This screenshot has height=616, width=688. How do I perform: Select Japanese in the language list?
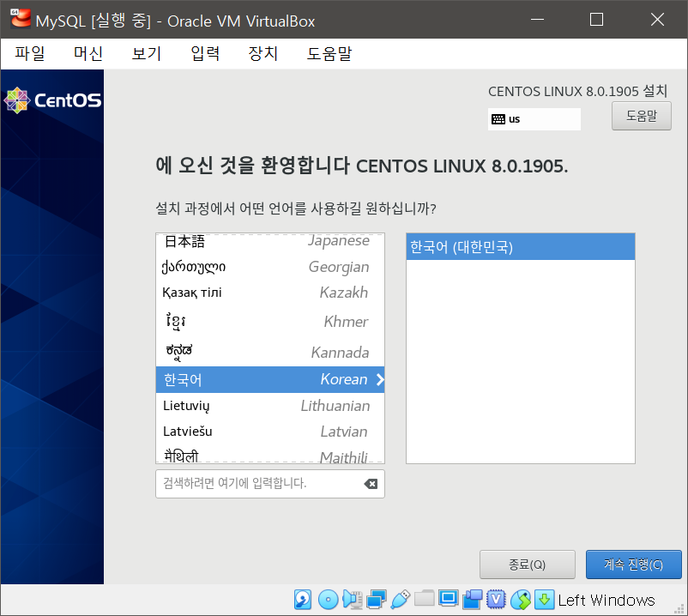click(270, 241)
